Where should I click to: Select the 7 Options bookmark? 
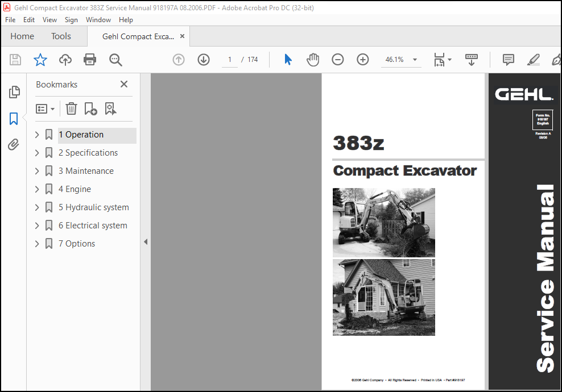pyautogui.click(x=77, y=244)
